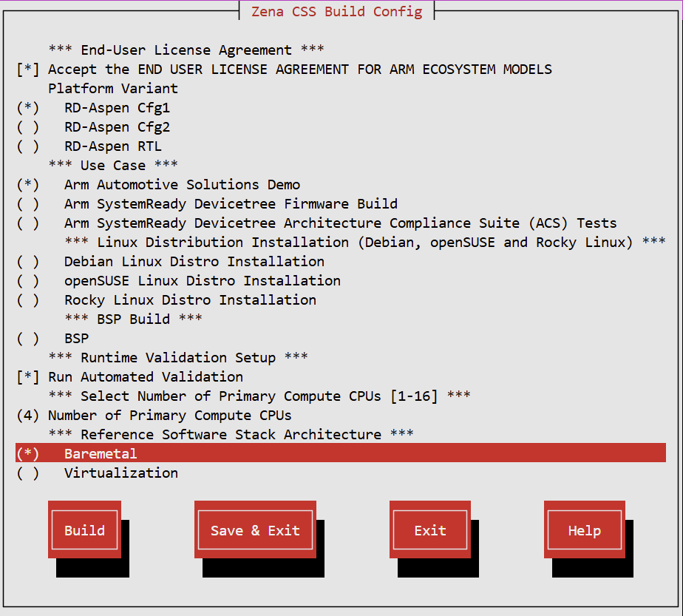Viewport: 683px width, 616px height.
Task: Select the BSP build option
Action: (52, 338)
